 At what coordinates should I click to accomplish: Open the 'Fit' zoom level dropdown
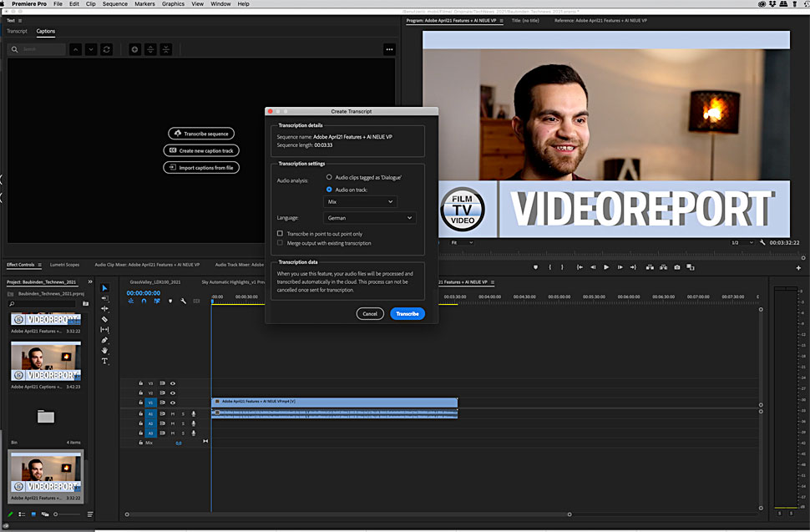pos(462,242)
